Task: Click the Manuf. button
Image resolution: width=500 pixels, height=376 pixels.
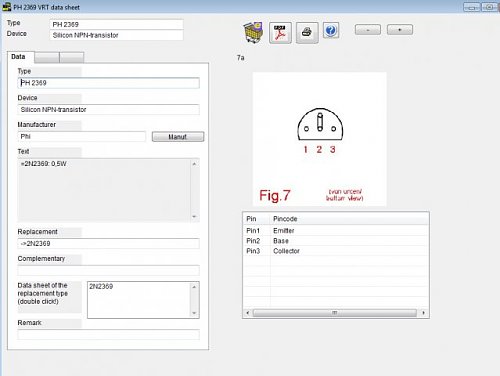Action: tap(178, 137)
